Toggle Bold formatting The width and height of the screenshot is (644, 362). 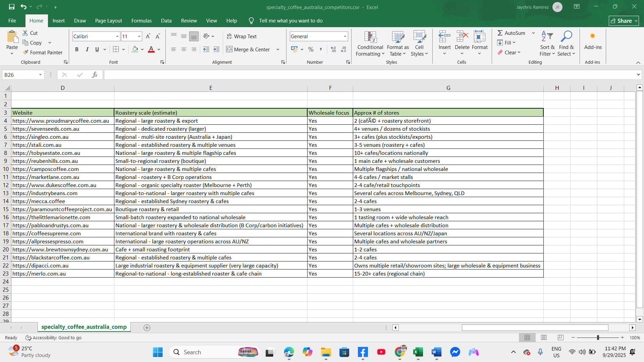[x=77, y=49]
